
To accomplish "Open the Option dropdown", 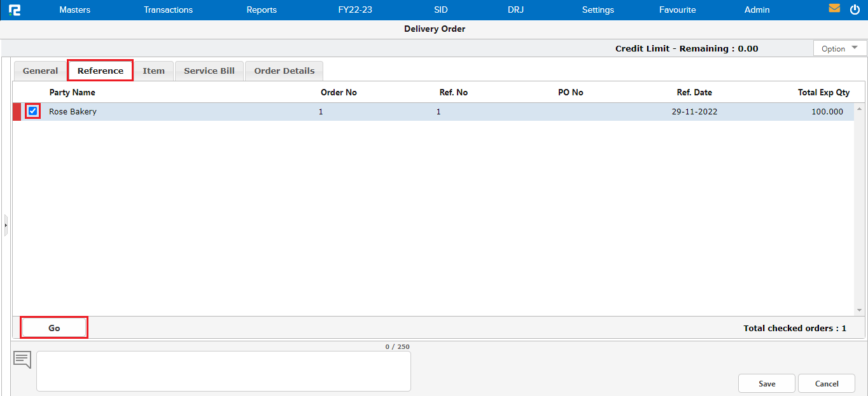I will (x=839, y=48).
